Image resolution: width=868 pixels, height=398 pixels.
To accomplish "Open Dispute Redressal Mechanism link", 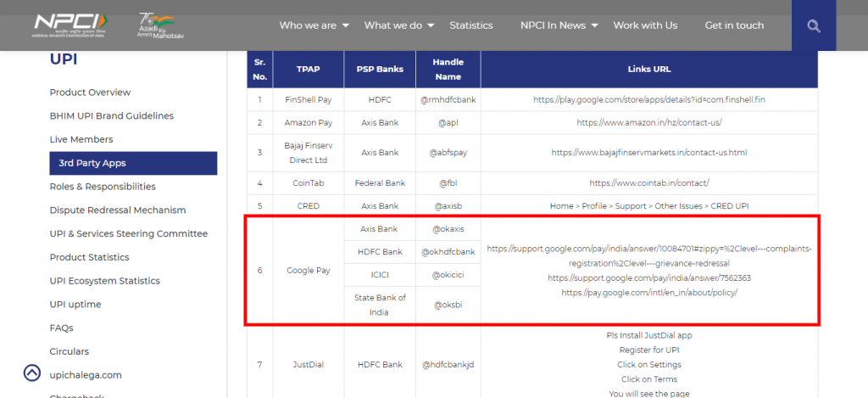I will pos(118,210).
